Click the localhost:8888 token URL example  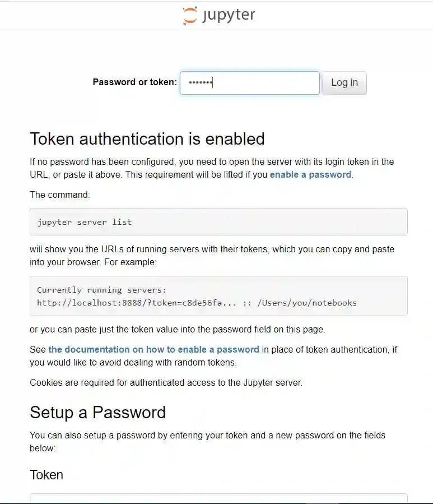click(197, 303)
